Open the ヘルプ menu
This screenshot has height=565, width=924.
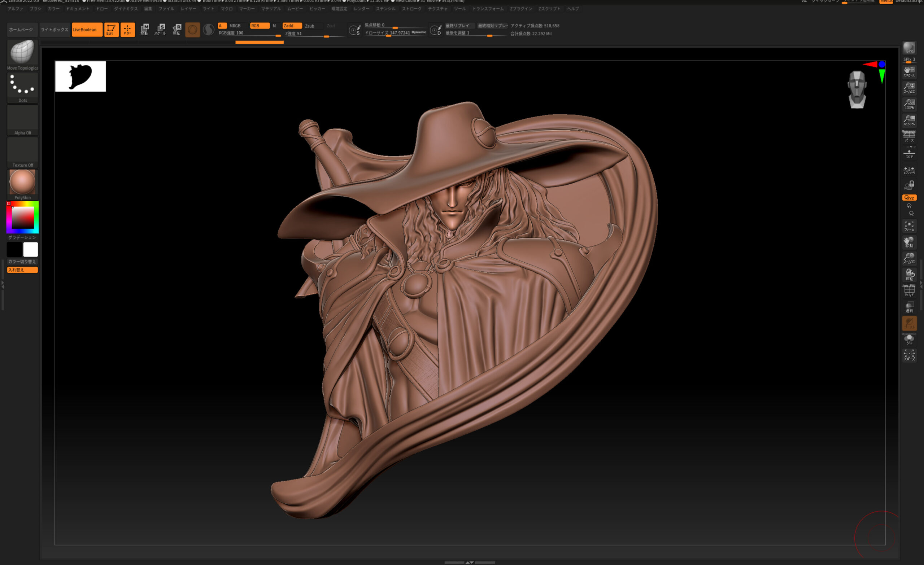click(573, 9)
